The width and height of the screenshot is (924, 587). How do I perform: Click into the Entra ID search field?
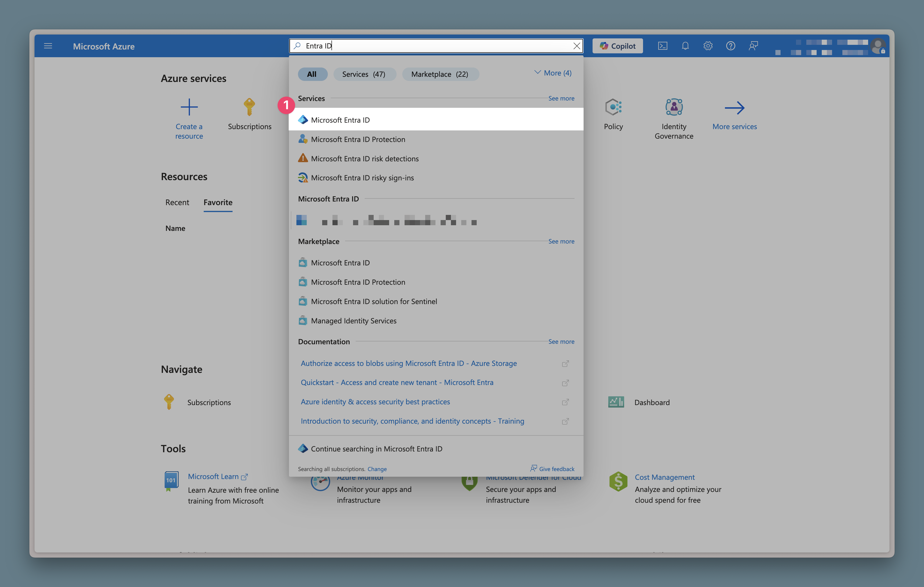(x=436, y=46)
